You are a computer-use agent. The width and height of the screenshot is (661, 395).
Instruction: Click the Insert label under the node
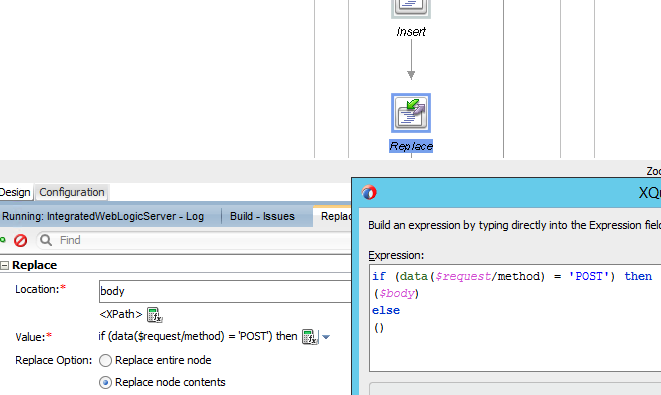click(x=411, y=32)
